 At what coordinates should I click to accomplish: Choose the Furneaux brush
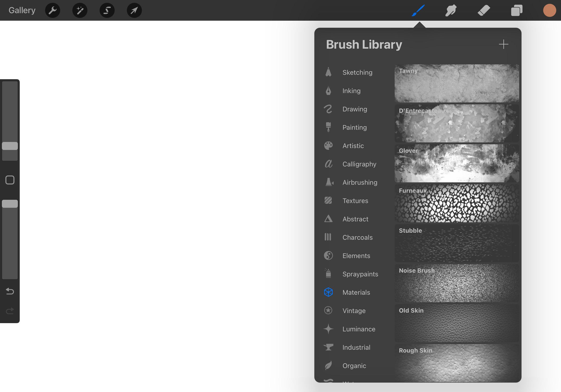pyautogui.click(x=456, y=203)
